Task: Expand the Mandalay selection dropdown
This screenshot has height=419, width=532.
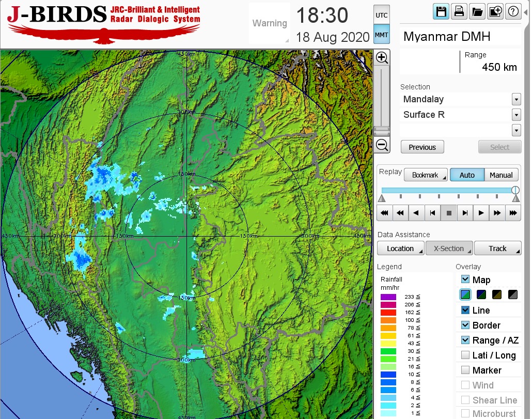Action: click(x=516, y=99)
